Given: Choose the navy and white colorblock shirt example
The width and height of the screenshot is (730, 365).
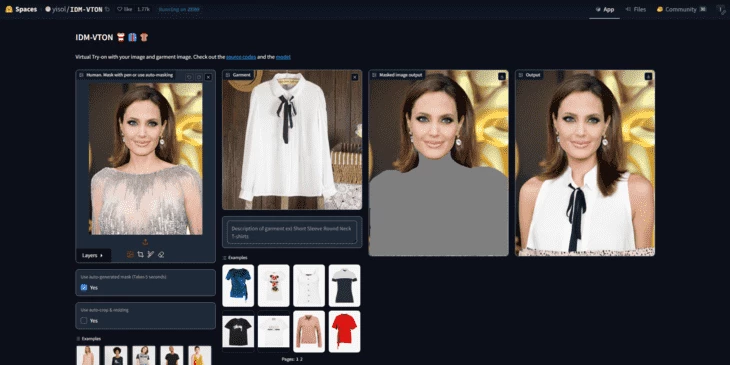Looking at the screenshot, I should click(x=345, y=285).
